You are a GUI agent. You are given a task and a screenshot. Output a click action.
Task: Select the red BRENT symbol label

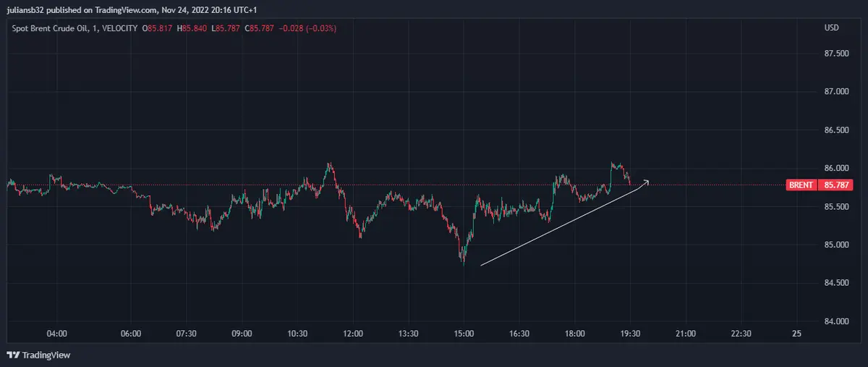click(x=801, y=185)
